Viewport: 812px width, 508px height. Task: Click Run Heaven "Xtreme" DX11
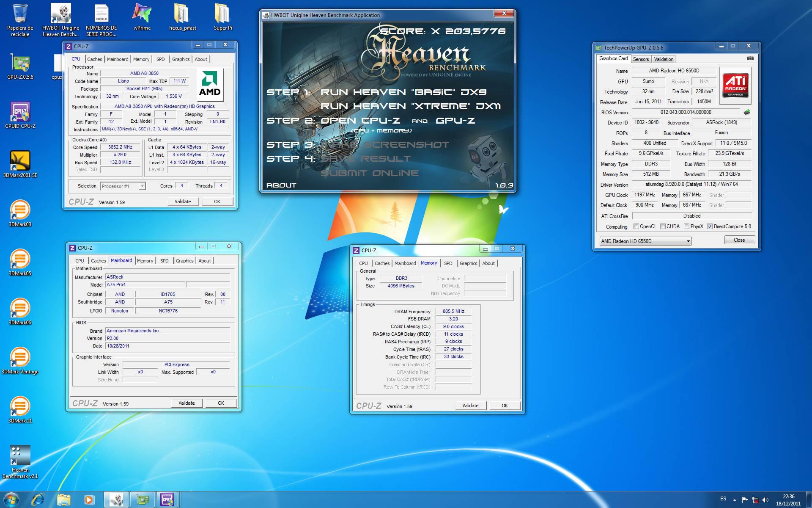tap(410, 106)
